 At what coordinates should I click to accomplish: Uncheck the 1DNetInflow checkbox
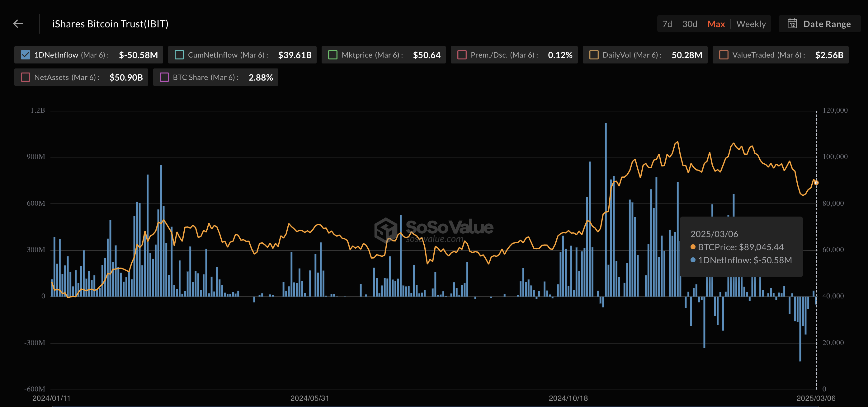click(x=25, y=55)
